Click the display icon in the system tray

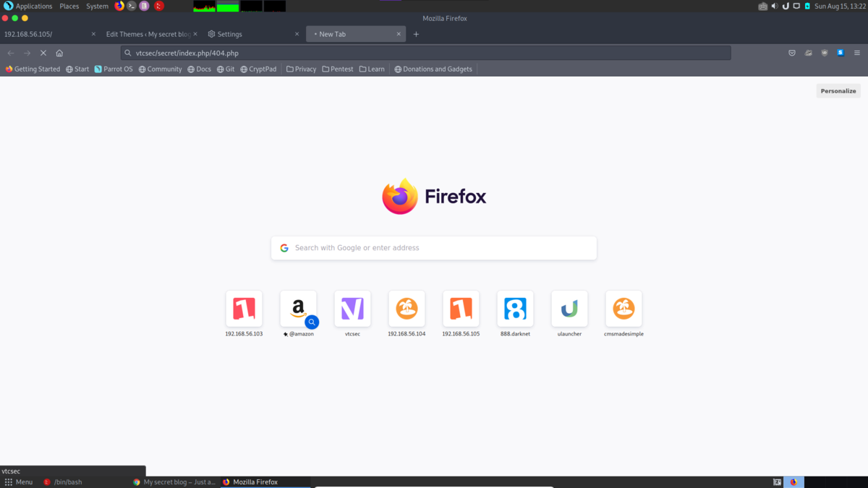point(796,6)
